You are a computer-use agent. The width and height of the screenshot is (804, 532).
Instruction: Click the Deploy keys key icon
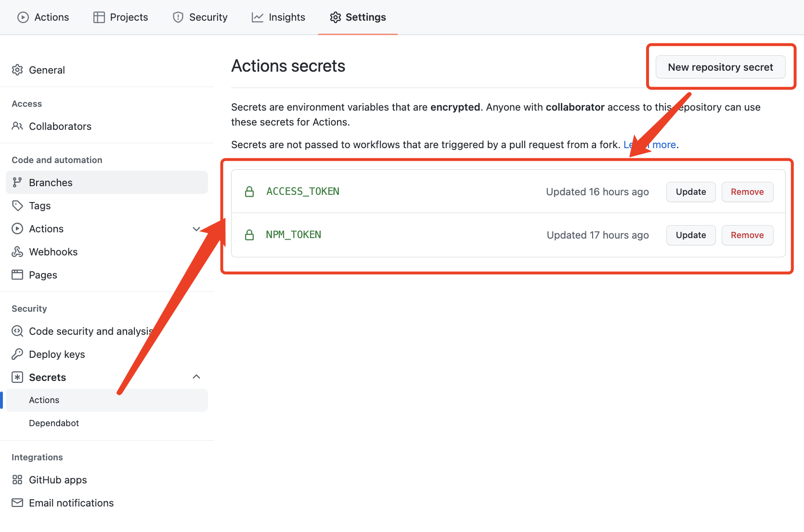click(17, 354)
